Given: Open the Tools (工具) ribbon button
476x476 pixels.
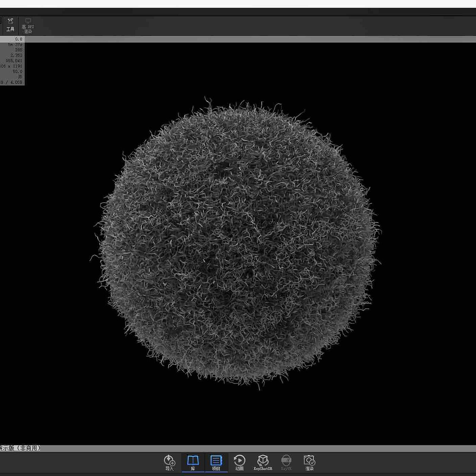Looking at the screenshot, I should (10, 25).
